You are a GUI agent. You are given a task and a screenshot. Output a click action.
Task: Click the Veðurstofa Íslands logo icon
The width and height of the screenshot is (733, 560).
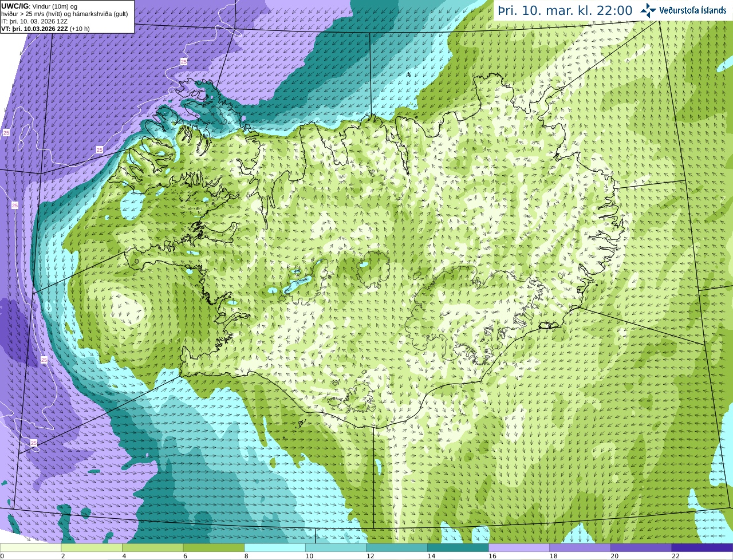pos(648,10)
